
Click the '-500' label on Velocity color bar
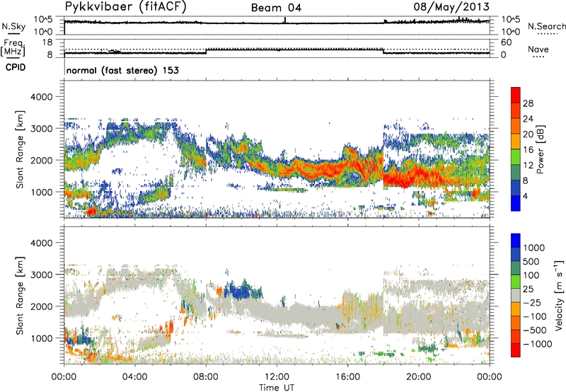click(535, 330)
